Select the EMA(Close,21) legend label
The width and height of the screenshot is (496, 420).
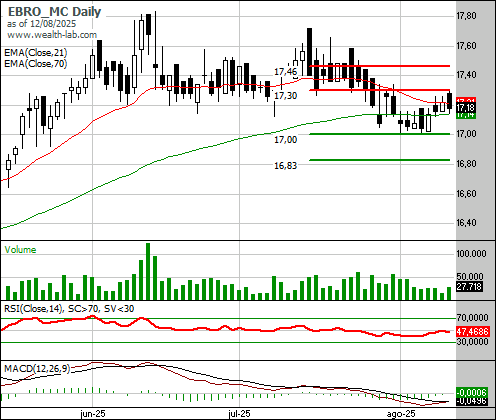point(36,53)
